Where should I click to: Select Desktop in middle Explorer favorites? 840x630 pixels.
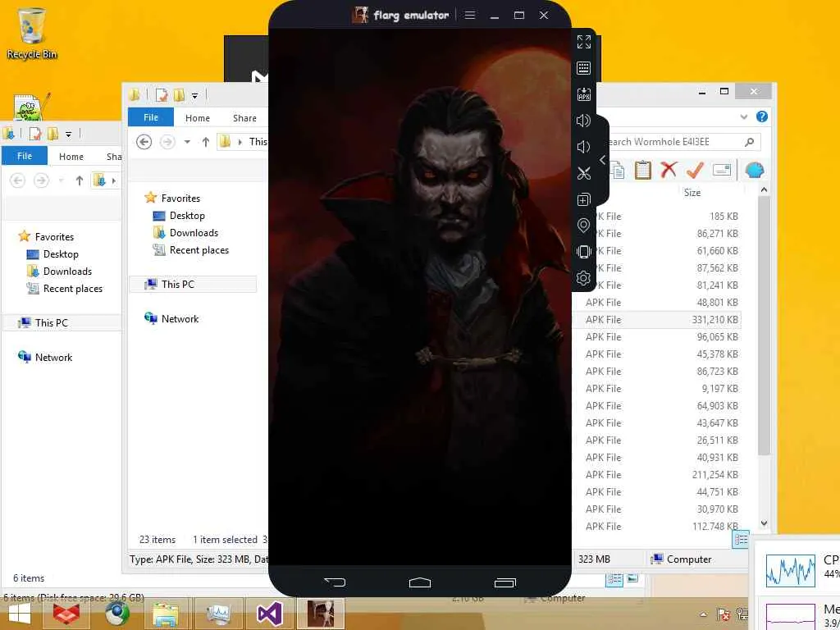tap(187, 216)
